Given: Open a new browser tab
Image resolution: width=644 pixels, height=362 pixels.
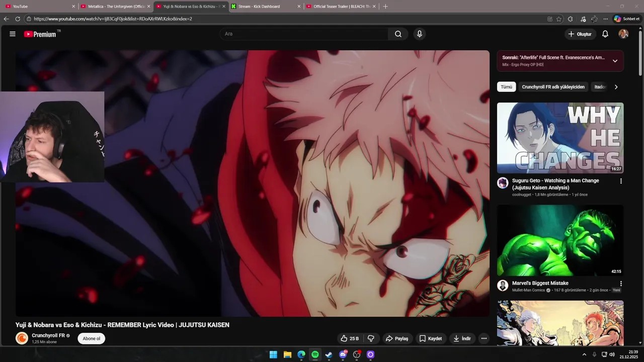Looking at the screenshot, I should 385,7.
